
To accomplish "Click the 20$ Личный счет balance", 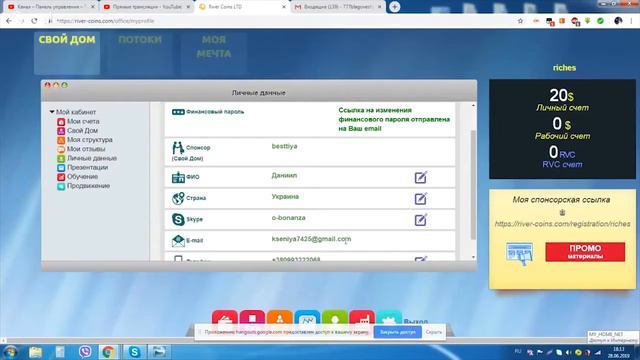I will tap(562, 100).
